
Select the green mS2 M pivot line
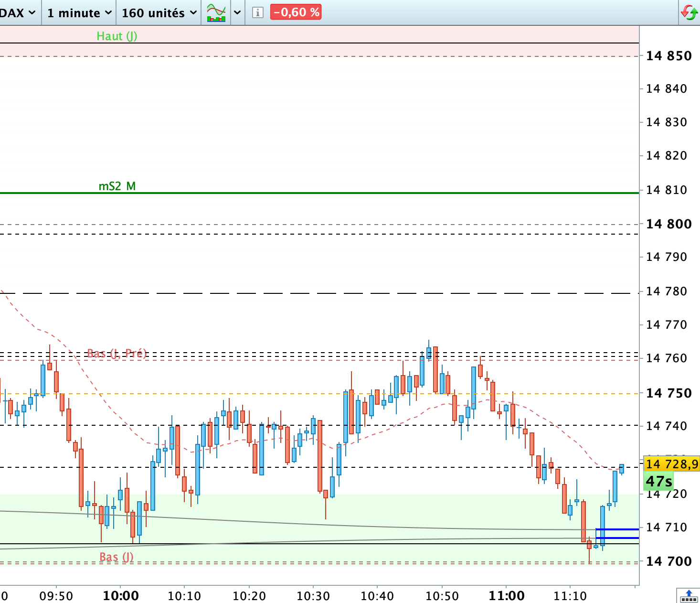click(x=319, y=193)
